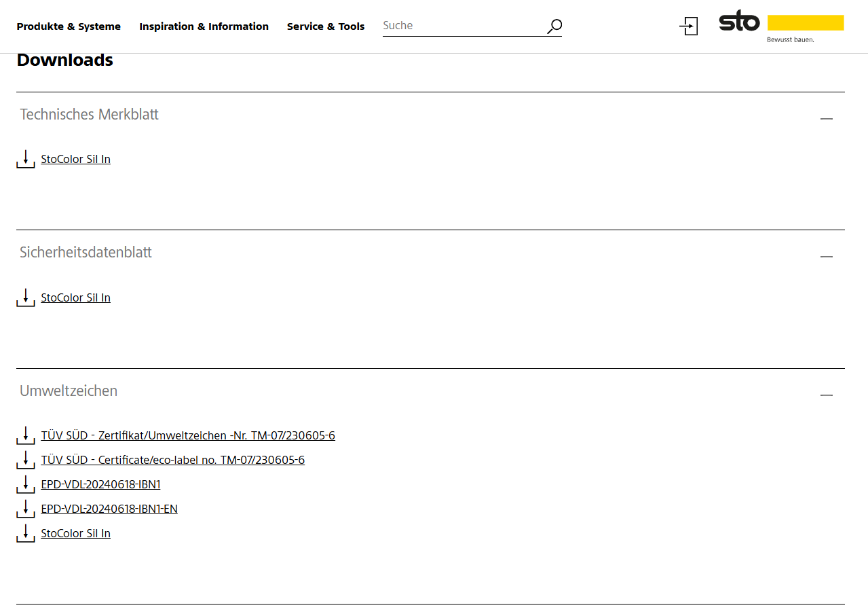The width and height of the screenshot is (868, 614).
Task: Collapse the Umweltzeichen section
Action: tap(826, 395)
